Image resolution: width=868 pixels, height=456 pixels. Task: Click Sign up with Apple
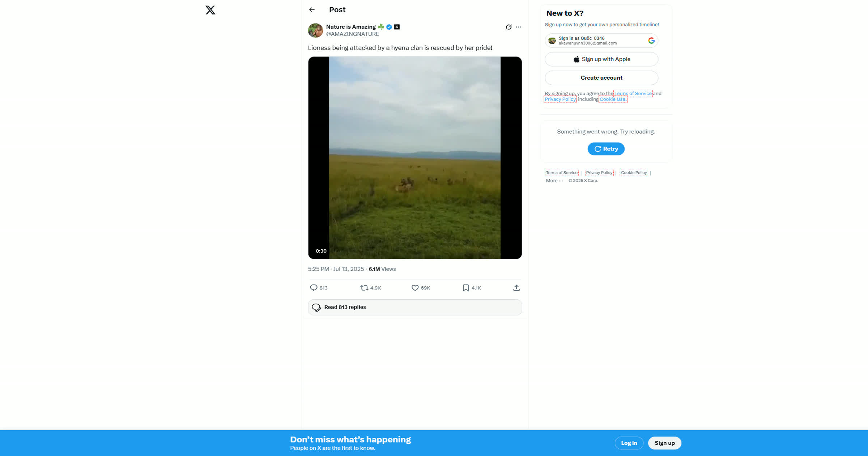(x=601, y=59)
